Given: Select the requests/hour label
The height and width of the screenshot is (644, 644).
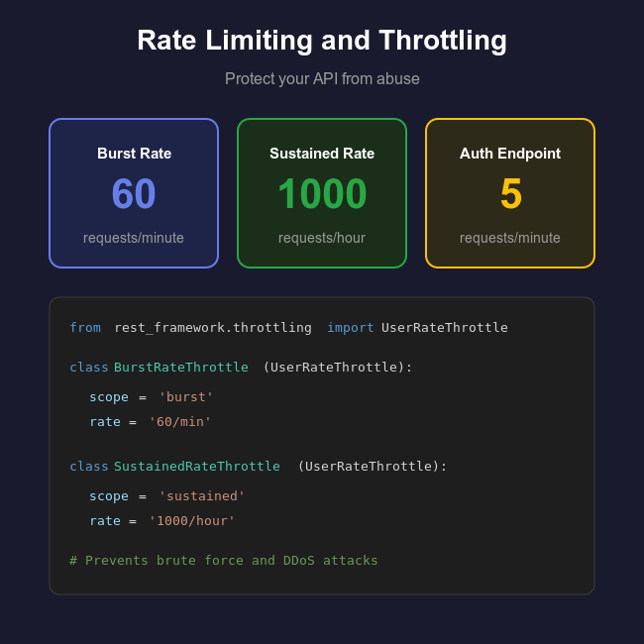Looking at the screenshot, I should [322, 238].
